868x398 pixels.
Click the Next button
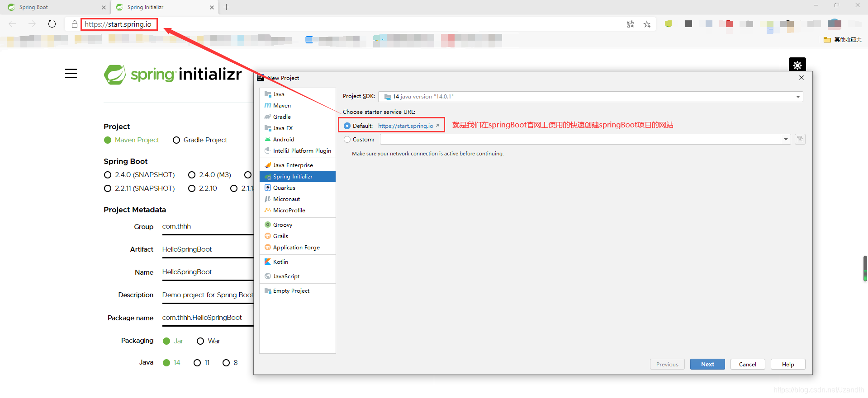[x=707, y=365]
